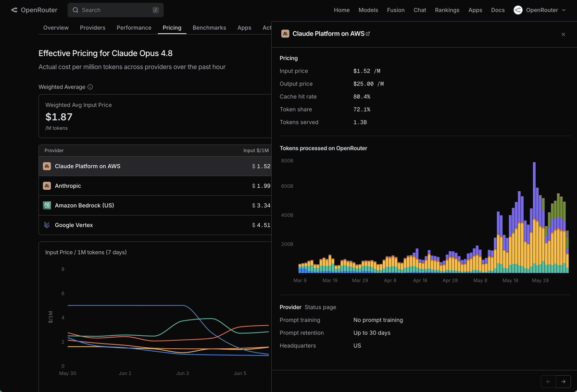Open the Models nav item

[x=368, y=10]
